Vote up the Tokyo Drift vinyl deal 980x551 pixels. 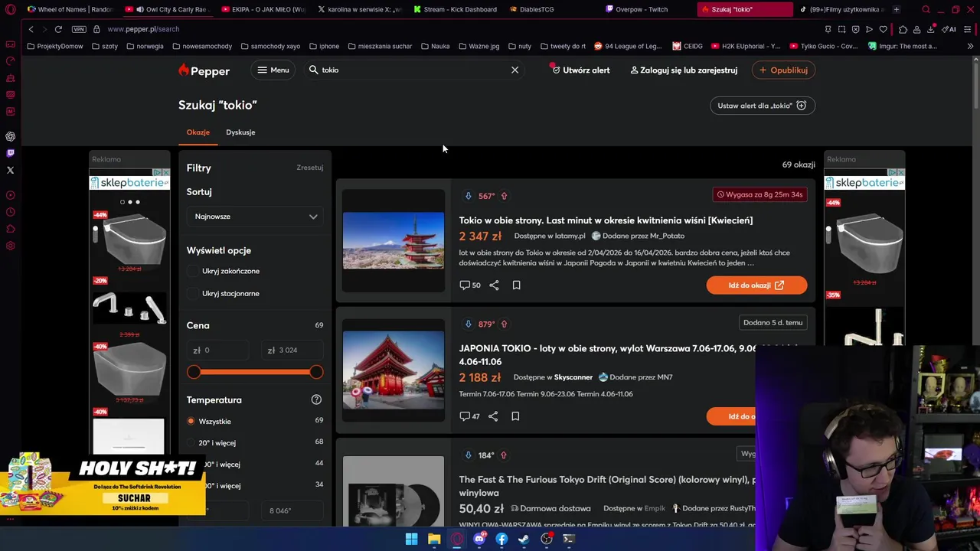(503, 455)
